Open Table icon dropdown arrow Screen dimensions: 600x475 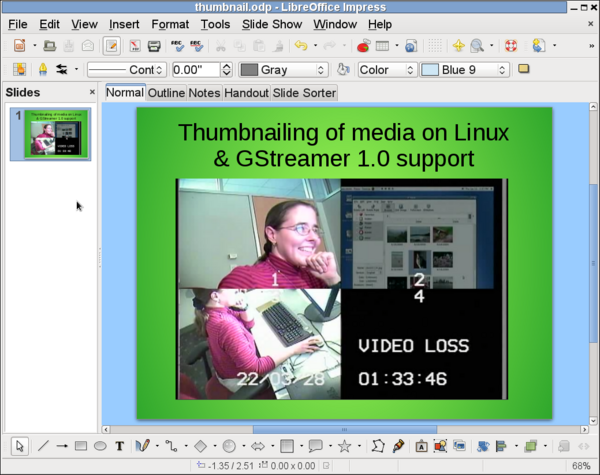click(x=397, y=46)
